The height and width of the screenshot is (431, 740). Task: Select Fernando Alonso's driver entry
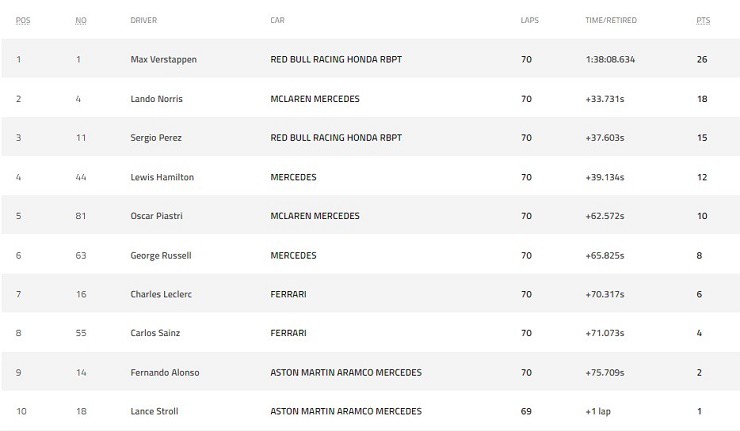click(x=165, y=372)
